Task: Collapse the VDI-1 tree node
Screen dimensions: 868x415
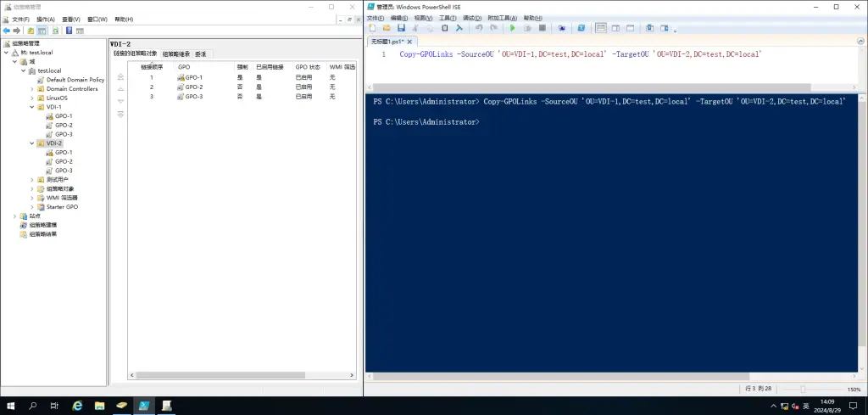Action: (32, 107)
